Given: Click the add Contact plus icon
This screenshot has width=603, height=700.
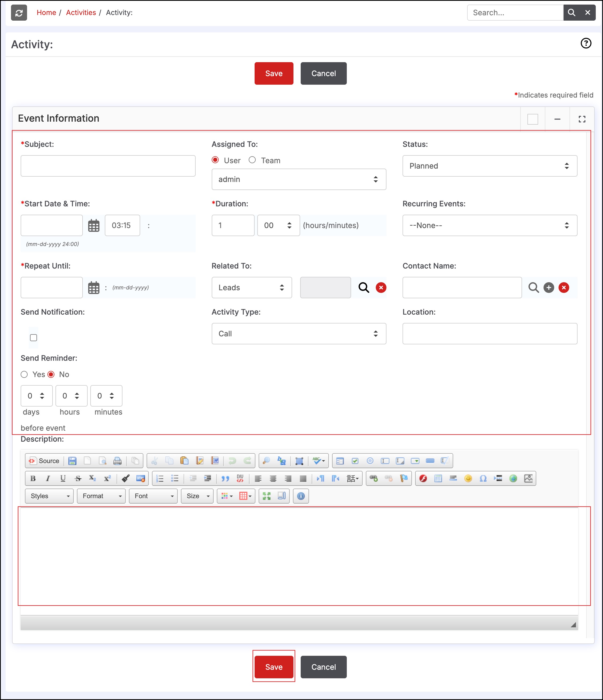Looking at the screenshot, I should (549, 288).
